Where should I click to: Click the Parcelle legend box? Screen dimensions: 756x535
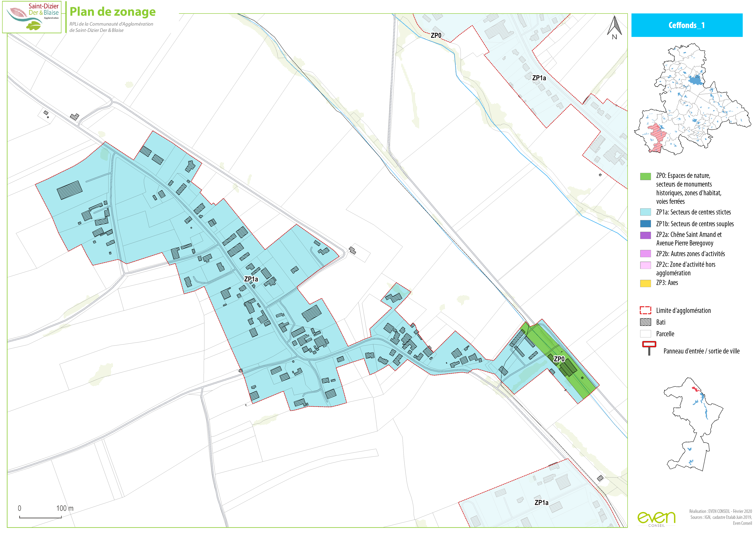tap(645, 334)
